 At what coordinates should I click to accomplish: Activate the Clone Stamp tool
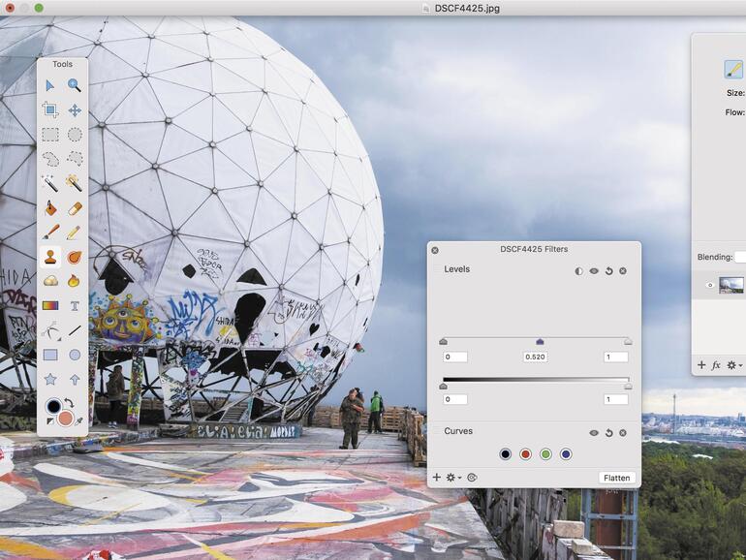click(x=50, y=257)
